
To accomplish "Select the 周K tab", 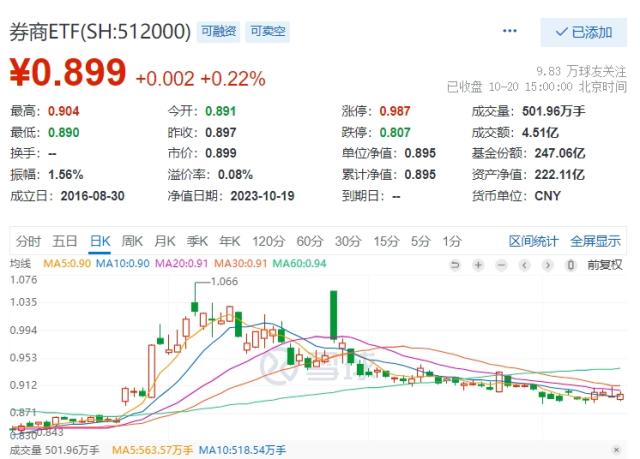I will pos(132,241).
